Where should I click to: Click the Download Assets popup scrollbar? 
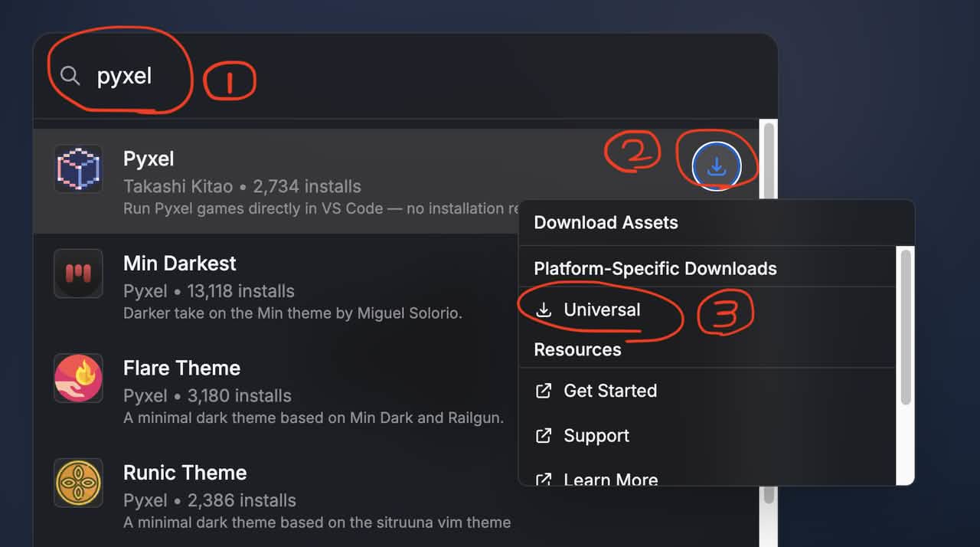[906, 327]
